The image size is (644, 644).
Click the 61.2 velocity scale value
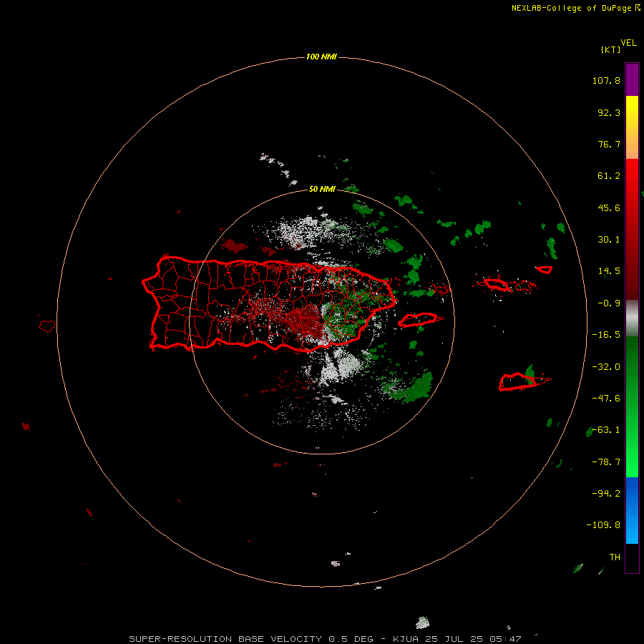609,176
